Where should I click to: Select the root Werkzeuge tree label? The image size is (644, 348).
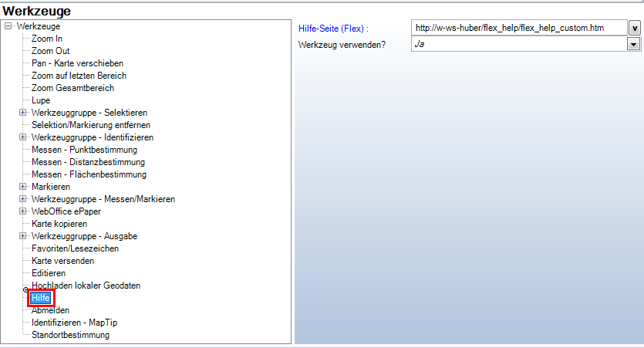pyautogui.click(x=39, y=26)
